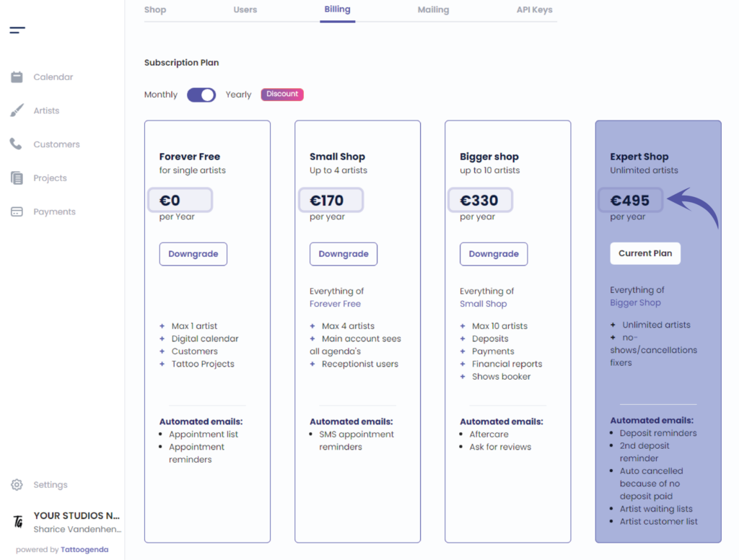739x560 pixels.
Task: Click the Subscription Plan heading
Action: click(181, 63)
